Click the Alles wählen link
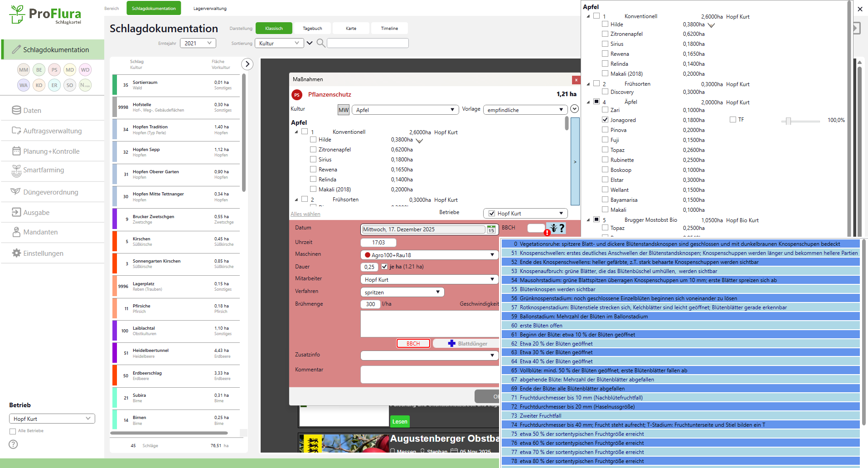The image size is (868, 468). (x=305, y=214)
